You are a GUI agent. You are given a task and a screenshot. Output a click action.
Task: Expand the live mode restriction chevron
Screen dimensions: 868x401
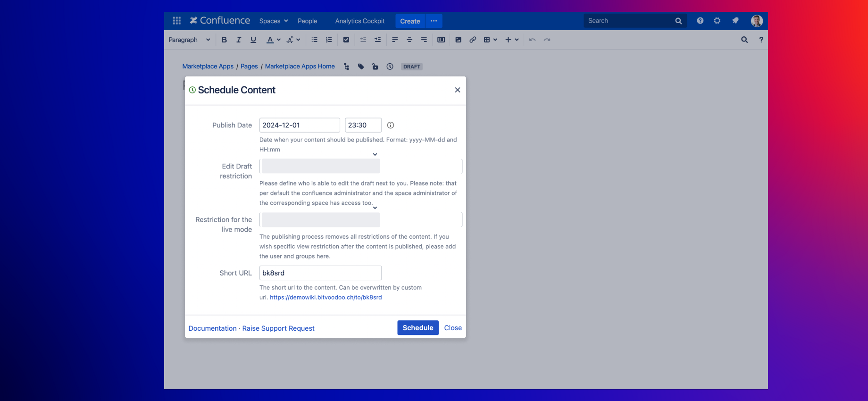coord(375,208)
